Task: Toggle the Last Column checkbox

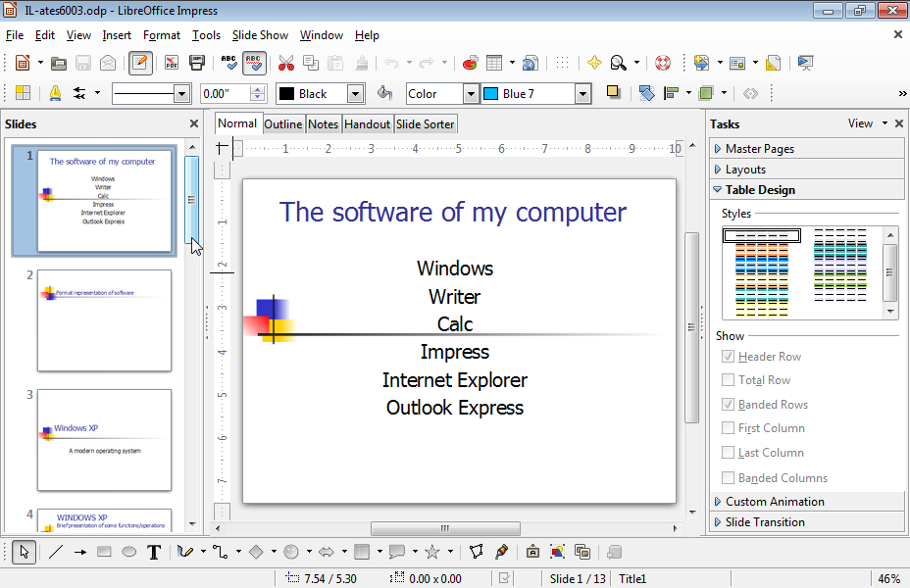Action: pyautogui.click(x=728, y=453)
